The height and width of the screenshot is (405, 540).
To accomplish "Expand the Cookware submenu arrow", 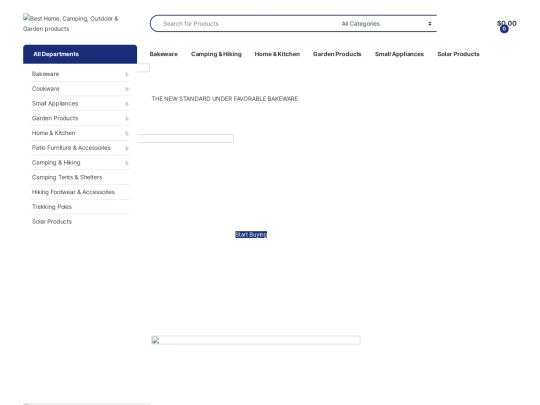I will click(x=127, y=89).
